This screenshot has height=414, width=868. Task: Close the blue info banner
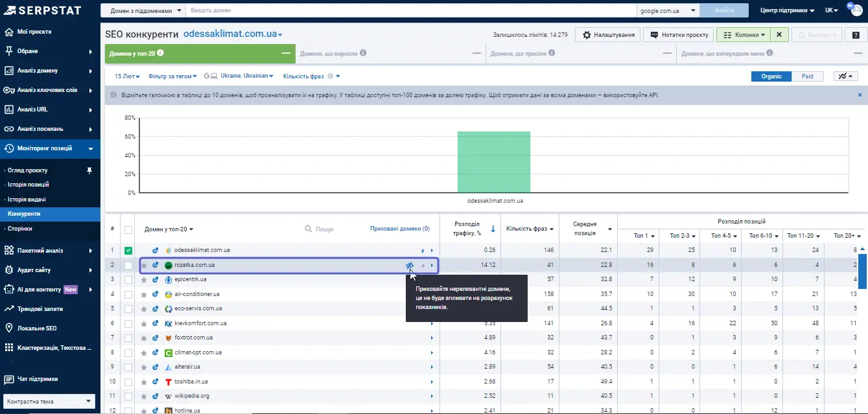tap(860, 95)
